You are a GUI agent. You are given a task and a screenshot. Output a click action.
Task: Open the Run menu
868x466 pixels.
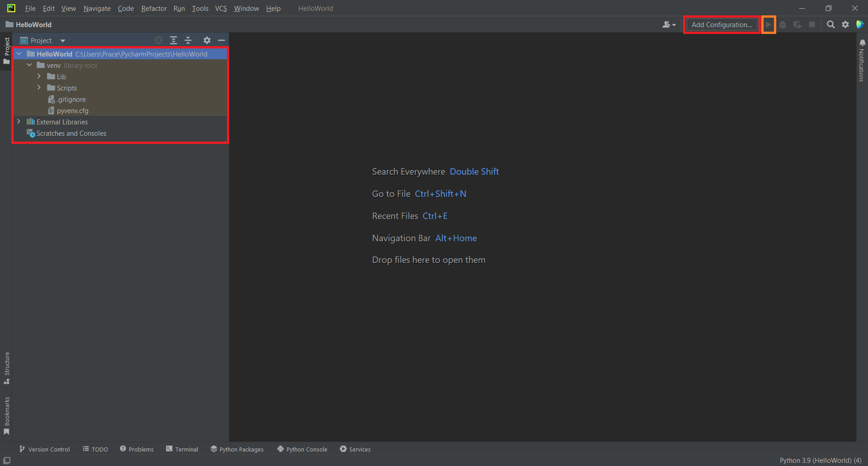point(179,8)
